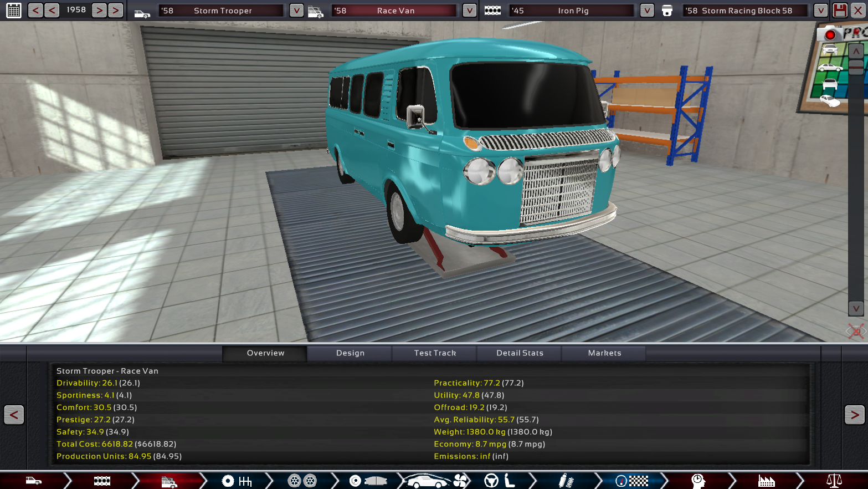Take a screenshot with the camera icon
868x489 pixels.
829,34
